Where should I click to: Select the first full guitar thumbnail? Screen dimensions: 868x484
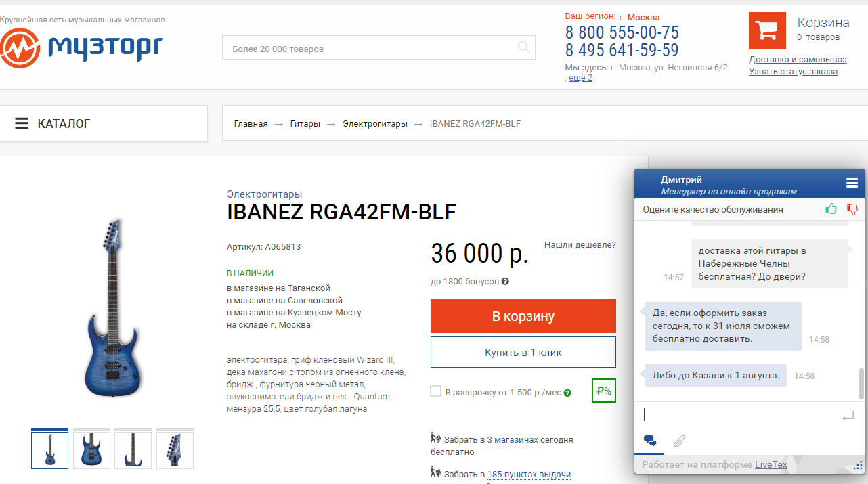pyautogui.click(x=50, y=449)
